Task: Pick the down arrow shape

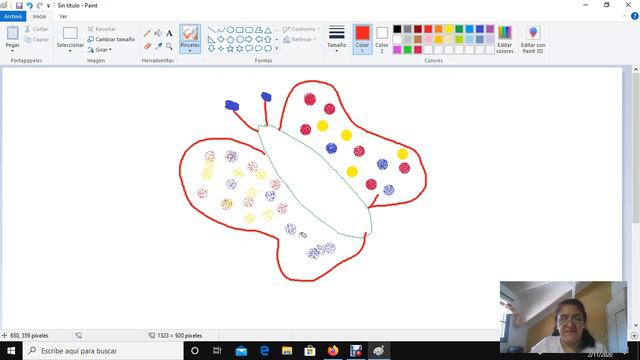Action: coord(211,49)
